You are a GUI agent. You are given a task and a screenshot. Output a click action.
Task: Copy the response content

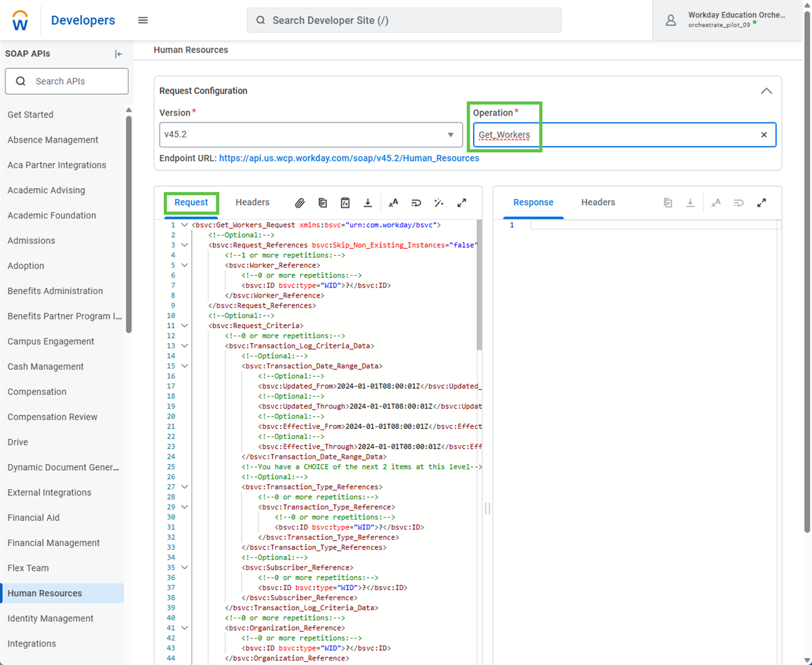click(x=668, y=202)
